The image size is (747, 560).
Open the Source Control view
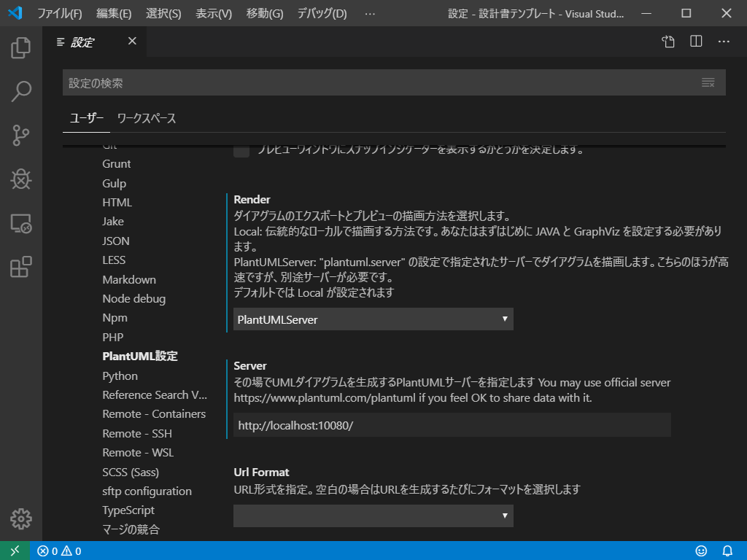21,135
